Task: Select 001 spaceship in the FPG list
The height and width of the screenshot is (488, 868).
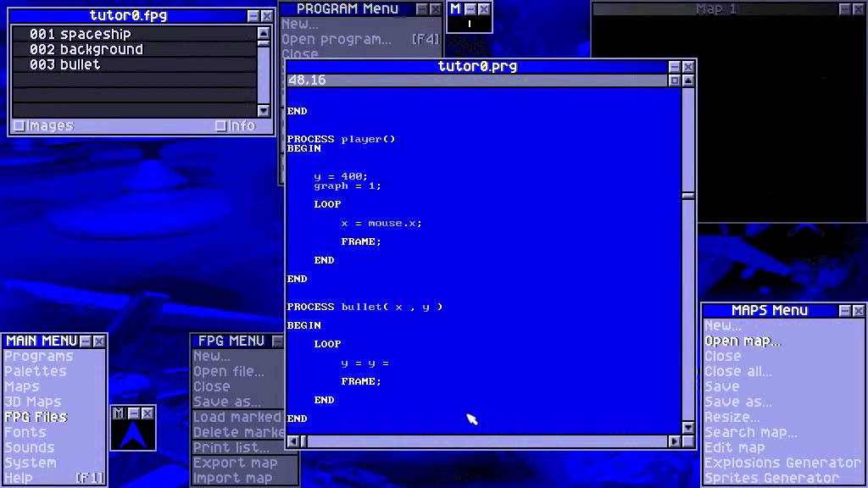Action: point(134,34)
